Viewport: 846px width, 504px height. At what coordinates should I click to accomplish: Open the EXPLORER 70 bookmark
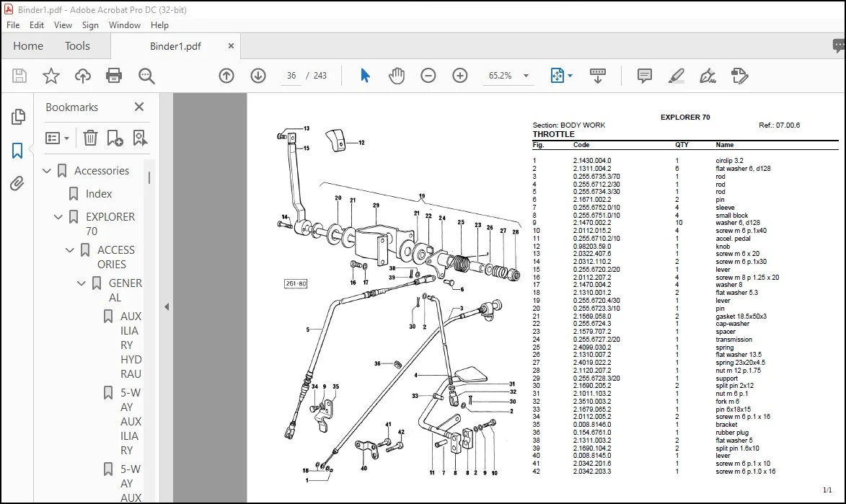110,224
